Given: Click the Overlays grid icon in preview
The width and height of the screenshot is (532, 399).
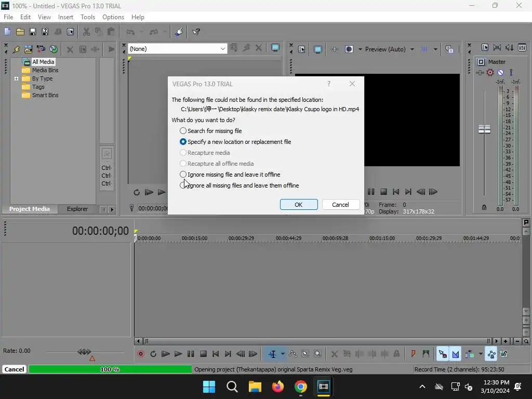Looking at the screenshot, I should pos(424,49).
